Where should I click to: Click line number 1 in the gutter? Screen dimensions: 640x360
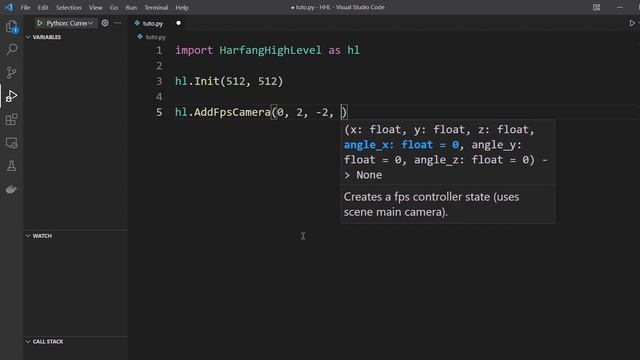[159, 51]
